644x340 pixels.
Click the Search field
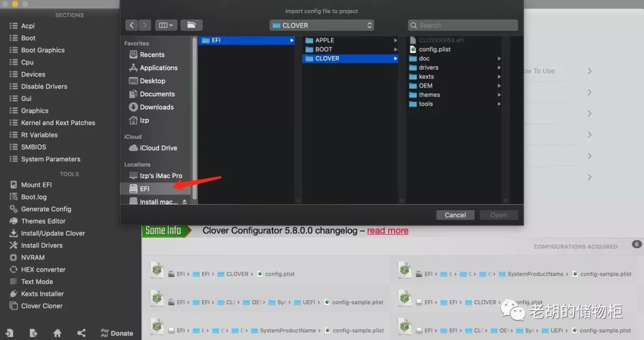(x=463, y=26)
